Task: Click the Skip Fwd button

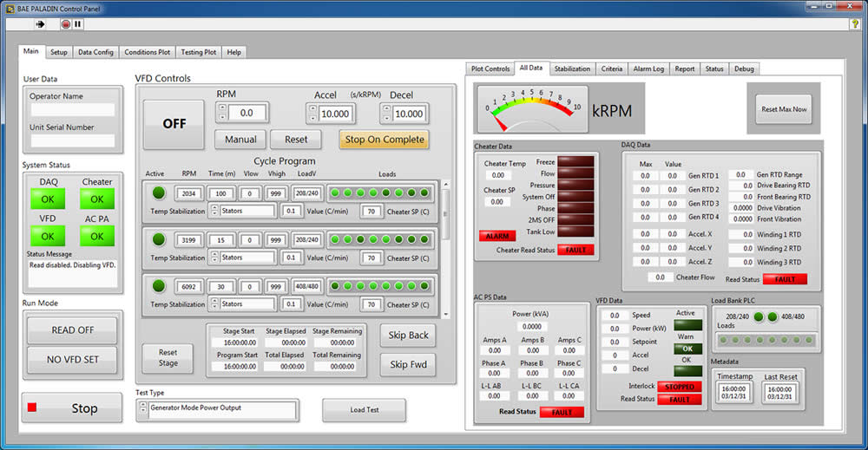Action: pos(408,364)
